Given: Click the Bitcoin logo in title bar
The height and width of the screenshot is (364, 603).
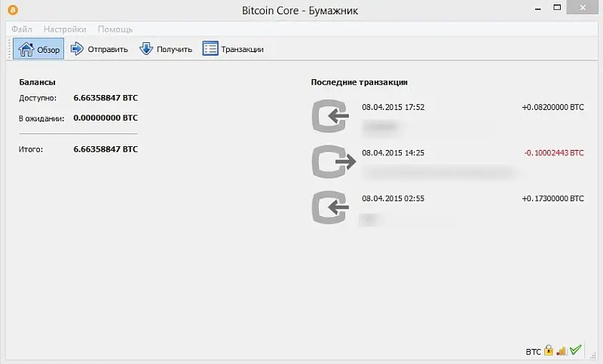Looking at the screenshot, I should click(13, 10).
